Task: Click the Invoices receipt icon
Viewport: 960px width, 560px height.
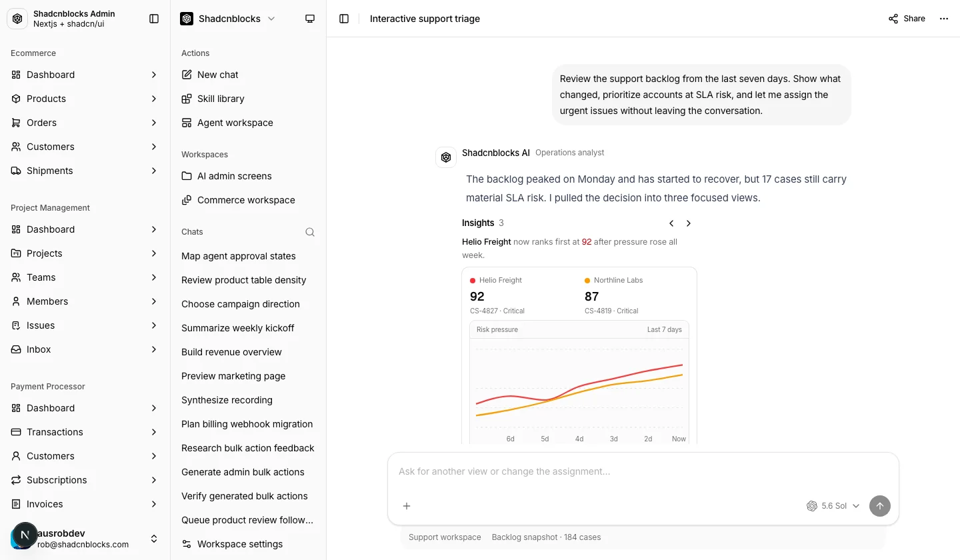Action: [16, 504]
